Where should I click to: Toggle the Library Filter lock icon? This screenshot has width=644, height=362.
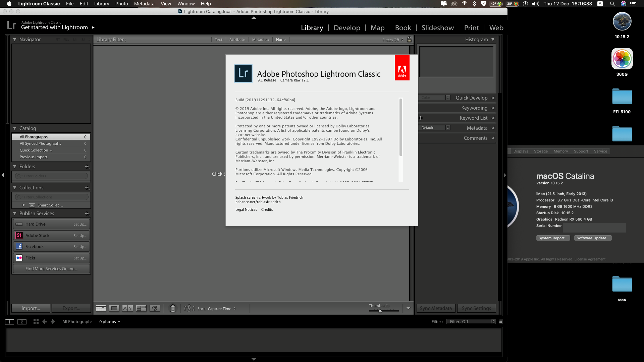point(409,40)
